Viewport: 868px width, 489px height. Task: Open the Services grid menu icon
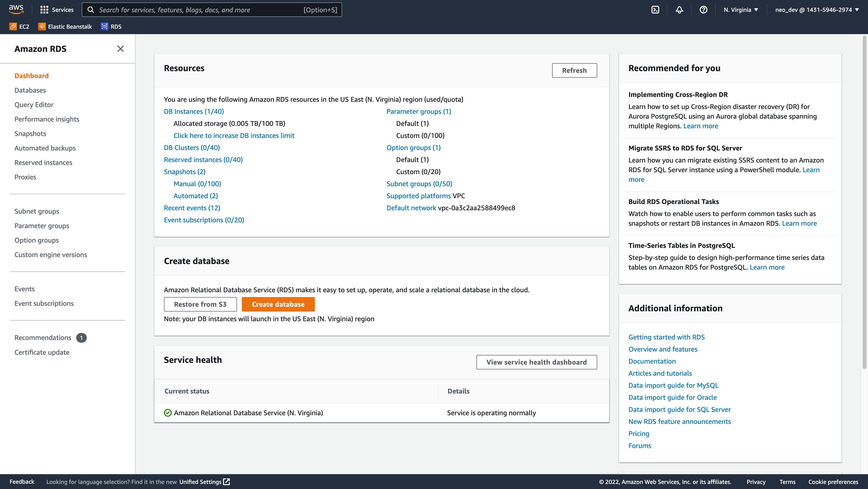(x=44, y=10)
